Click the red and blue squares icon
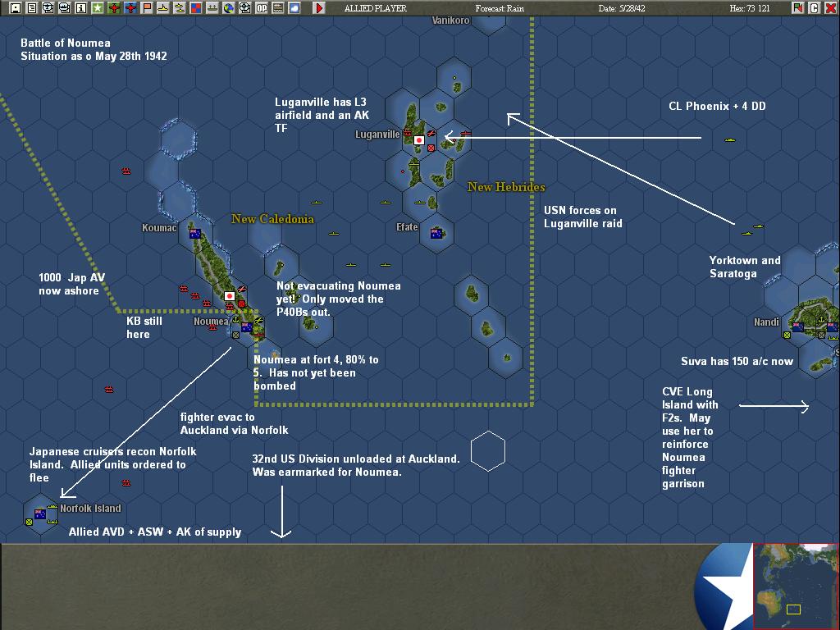840x630 pixels. coord(196,8)
